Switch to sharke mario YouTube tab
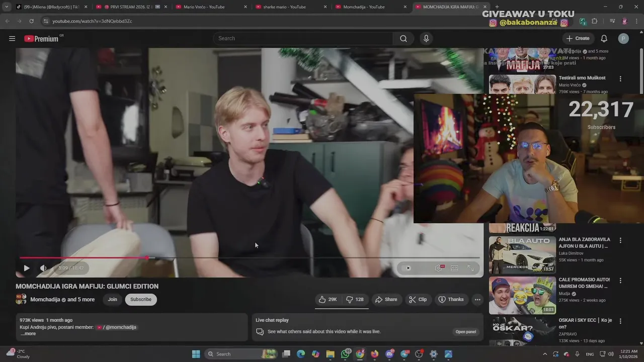 (x=291, y=7)
